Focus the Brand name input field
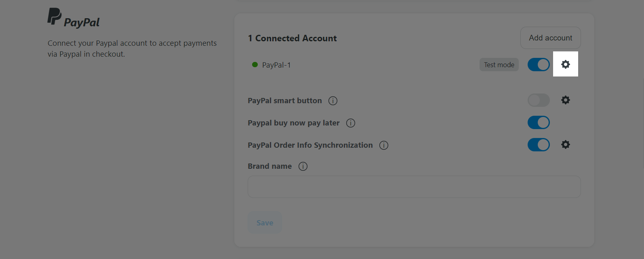Image resolution: width=644 pixels, height=259 pixels. coord(414,187)
